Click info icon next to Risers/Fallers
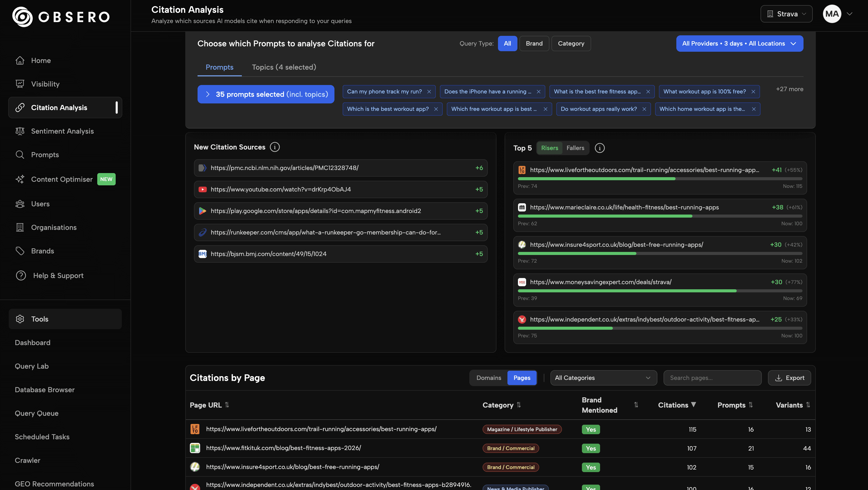Viewport: 868px width, 490px height. coord(600,148)
